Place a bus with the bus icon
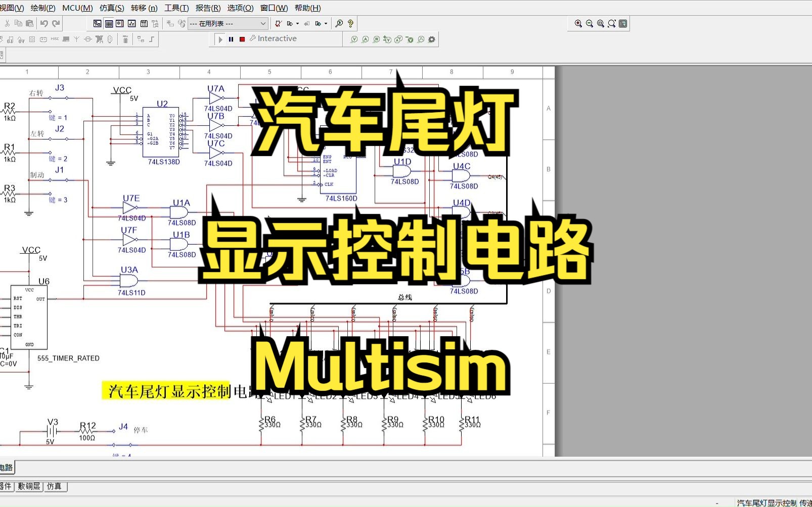The height and width of the screenshot is (507, 812). point(152,39)
